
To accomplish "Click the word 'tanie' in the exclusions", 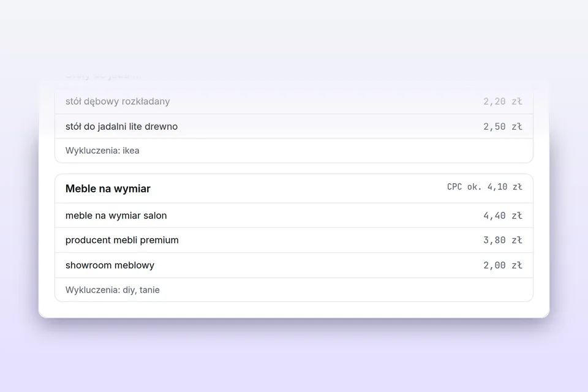I will click(x=149, y=290).
